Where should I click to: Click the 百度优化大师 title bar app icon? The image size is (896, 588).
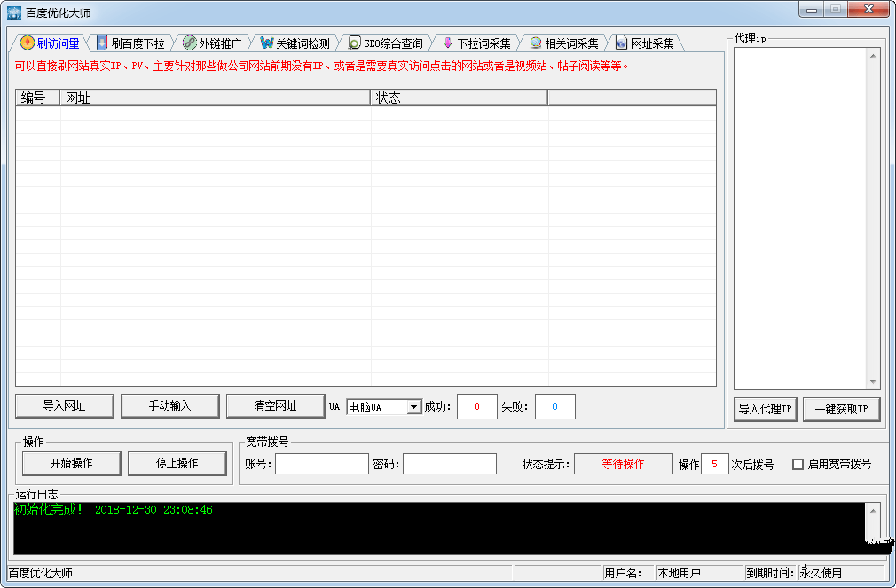[x=13, y=12]
